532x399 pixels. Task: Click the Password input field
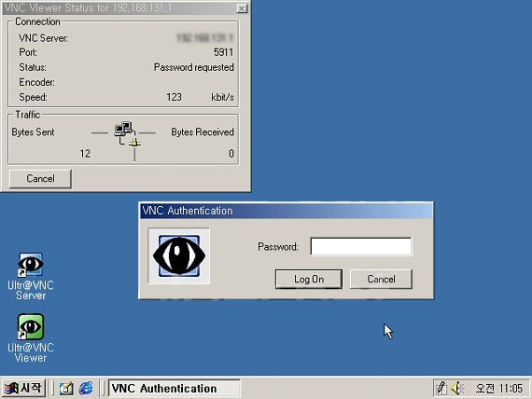pyautogui.click(x=361, y=246)
